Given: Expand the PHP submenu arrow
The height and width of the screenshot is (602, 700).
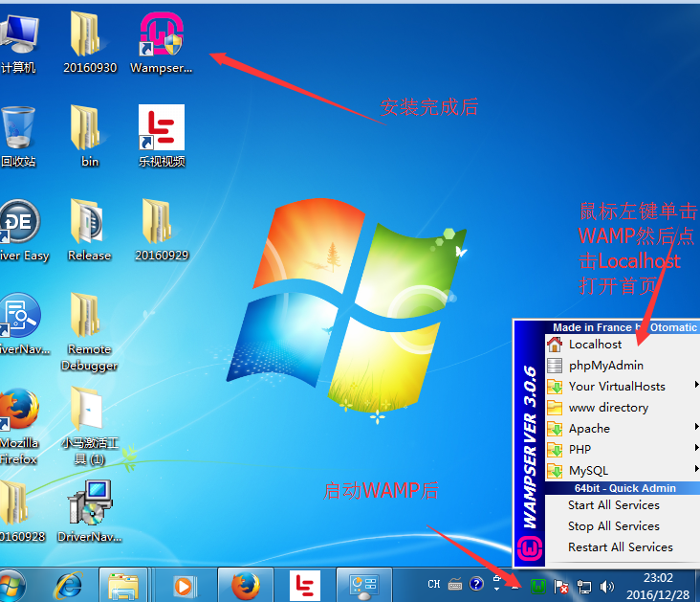Looking at the screenshot, I should [x=696, y=447].
